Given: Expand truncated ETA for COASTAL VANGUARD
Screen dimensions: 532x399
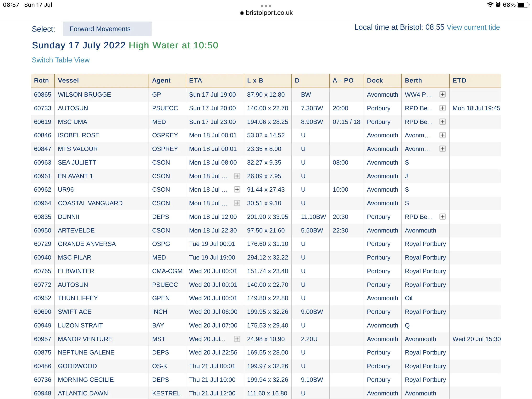Looking at the screenshot, I should click(x=237, y=203).
